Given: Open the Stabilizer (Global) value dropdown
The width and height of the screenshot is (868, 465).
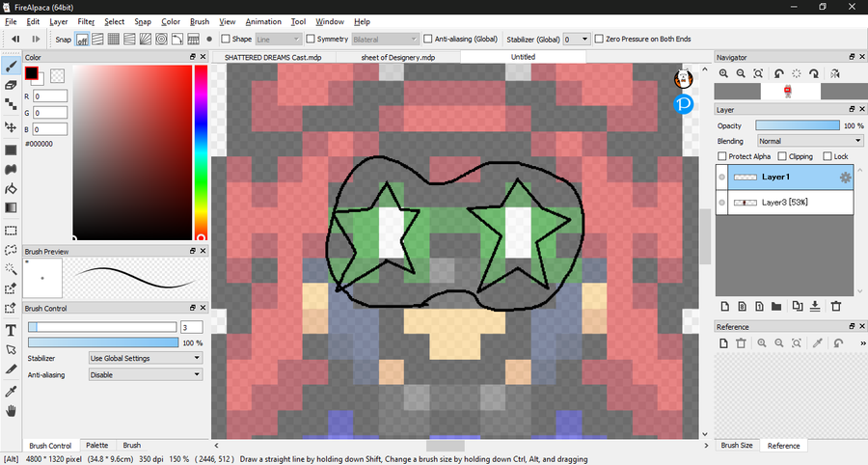Looking at the screenshot, I should click(577, 40).
